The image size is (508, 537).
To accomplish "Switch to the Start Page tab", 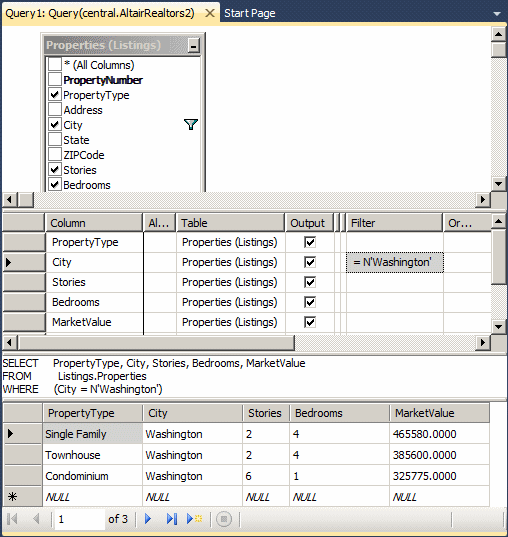I will [x=249, y=13].
